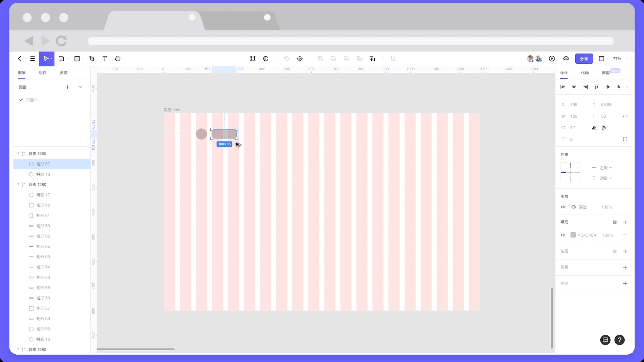
Task: Open the help question mark button
Action: (x=620, y=340)
